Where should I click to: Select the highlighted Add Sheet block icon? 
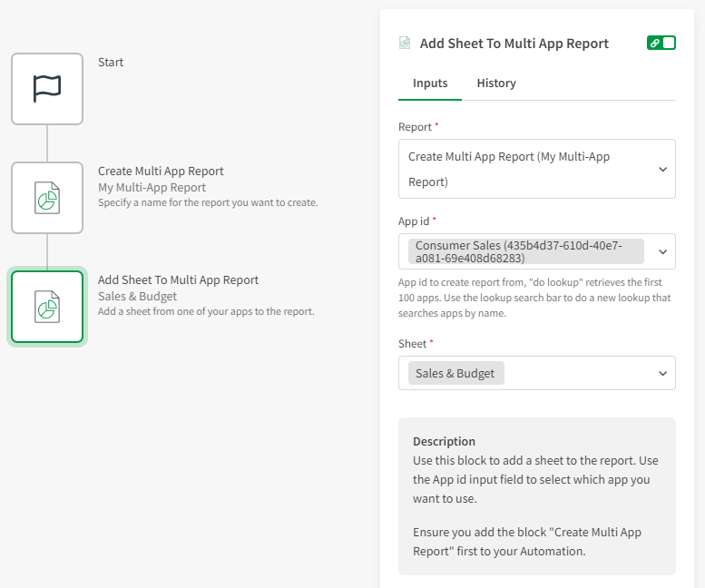point(47,307)
